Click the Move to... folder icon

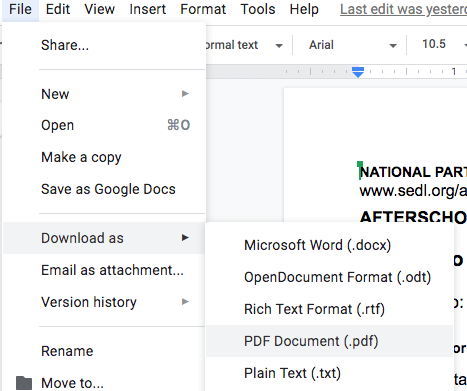coord(24,383)
